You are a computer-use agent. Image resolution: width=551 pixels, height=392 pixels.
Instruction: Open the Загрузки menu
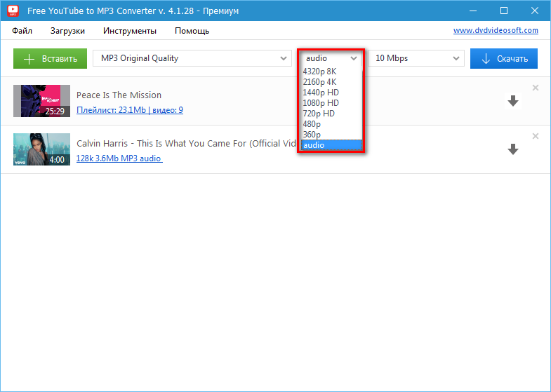67,31
